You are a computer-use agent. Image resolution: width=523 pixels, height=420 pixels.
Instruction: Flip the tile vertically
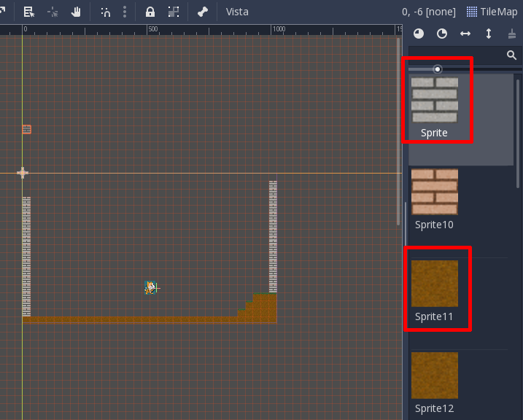[489, 34]
